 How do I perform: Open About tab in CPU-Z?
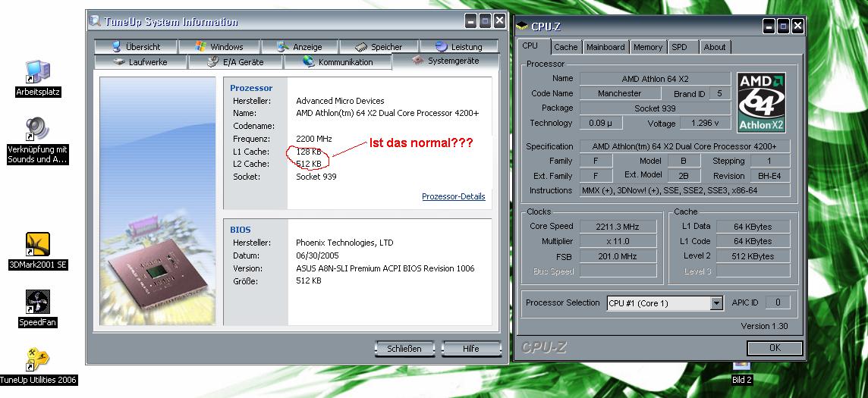(715, 47)
